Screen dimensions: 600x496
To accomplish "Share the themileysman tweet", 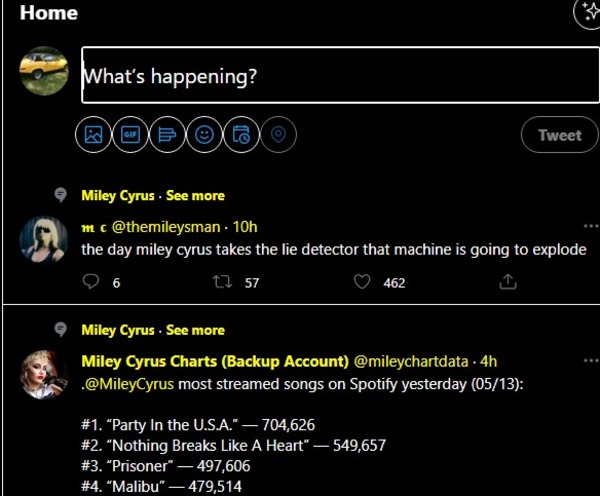I will point(507,282).
